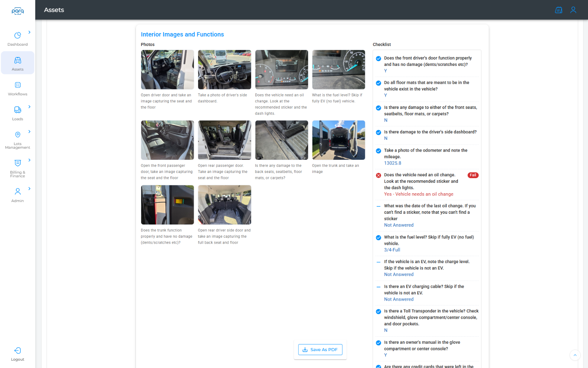The width and height of the screenshot is (588, 368).
Task: Open the Loads truck icon
Action: 18,110
